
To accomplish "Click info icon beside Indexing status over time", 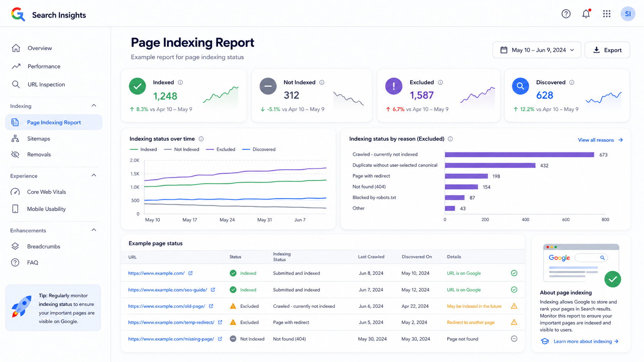I will pos(201,139).
